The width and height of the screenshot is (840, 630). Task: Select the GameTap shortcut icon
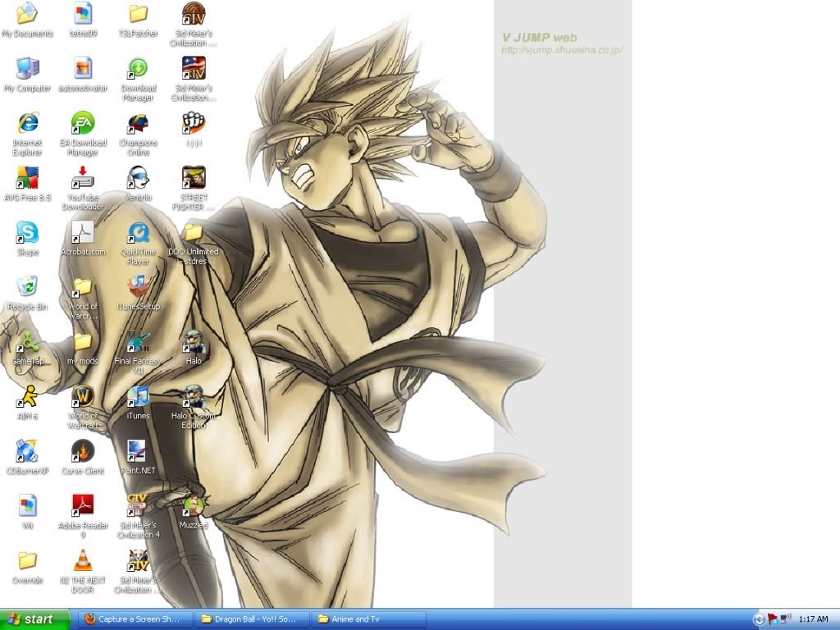tap(27, 342)
